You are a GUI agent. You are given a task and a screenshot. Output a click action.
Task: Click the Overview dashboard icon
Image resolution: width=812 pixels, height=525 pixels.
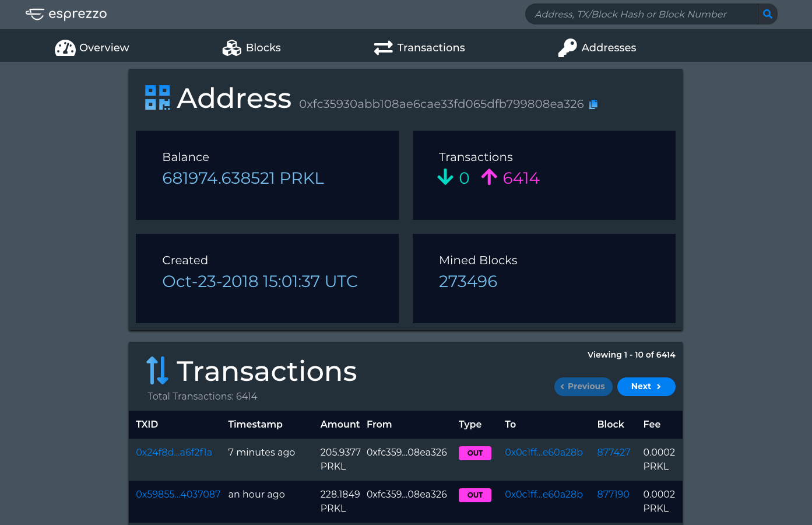[x=65, y=48]
